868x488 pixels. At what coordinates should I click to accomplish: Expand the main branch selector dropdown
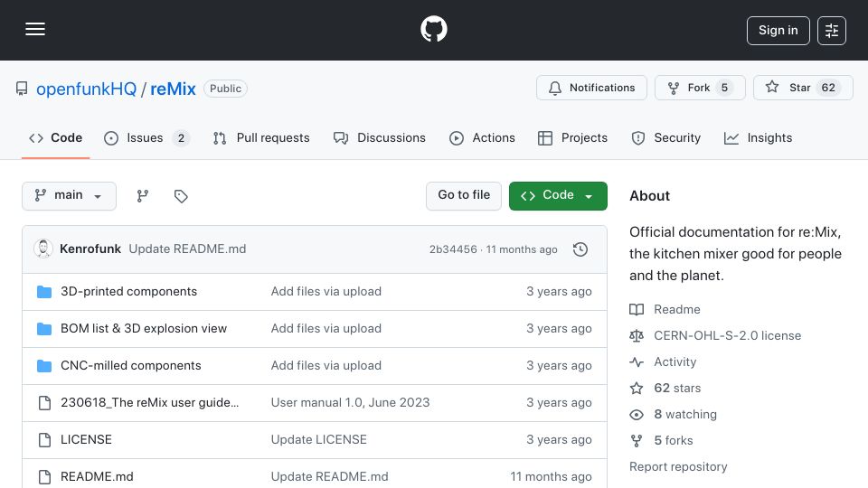click(x=70, y=196)
